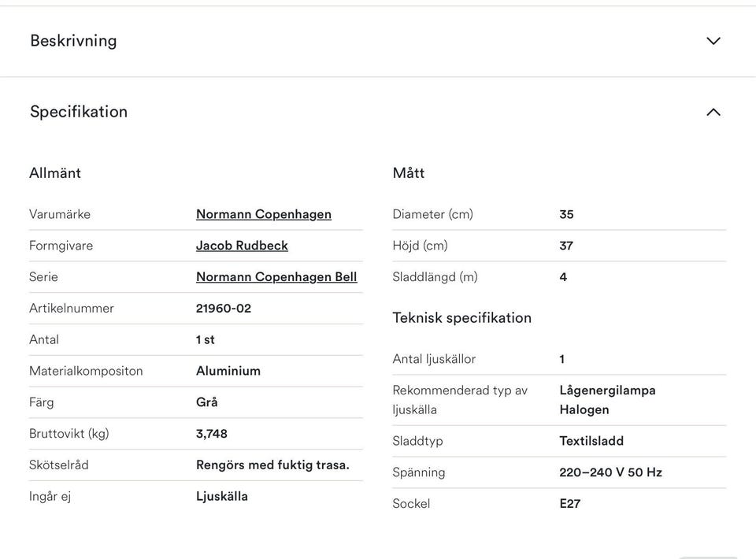Select the Sockel value E27
The width and height of the screenshot is (756, 559).
(x=569, y=504)
